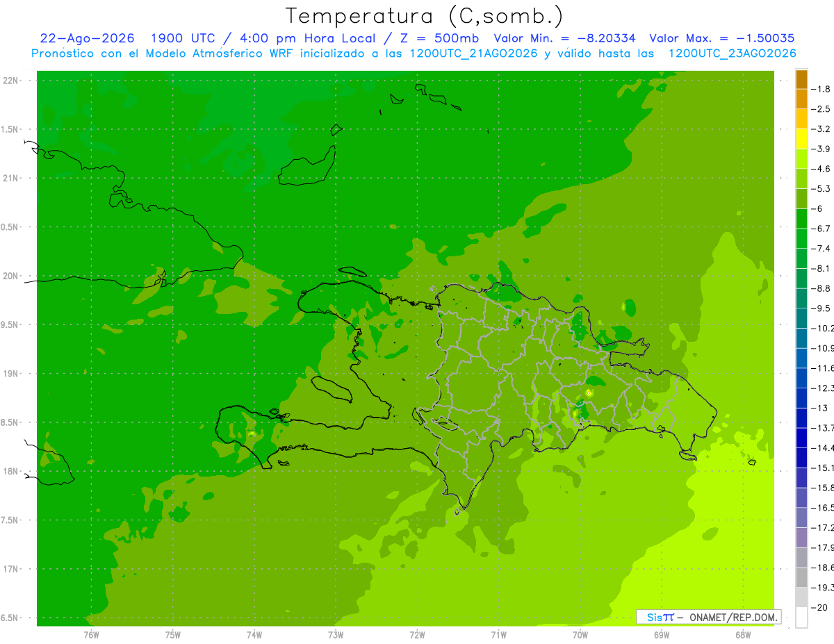Click the navy swatch between -13 and -13.7

(x=801, y=418)
